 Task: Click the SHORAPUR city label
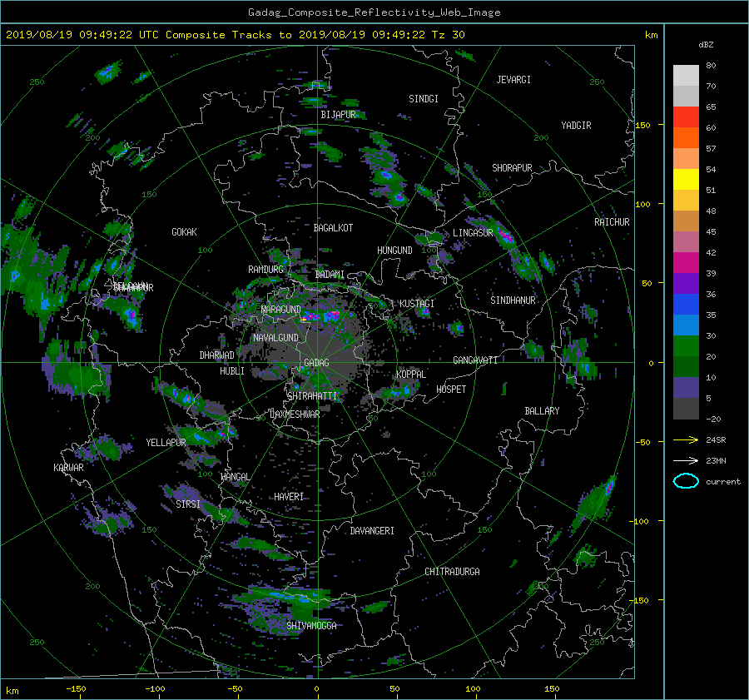click(x=512, y=168)
